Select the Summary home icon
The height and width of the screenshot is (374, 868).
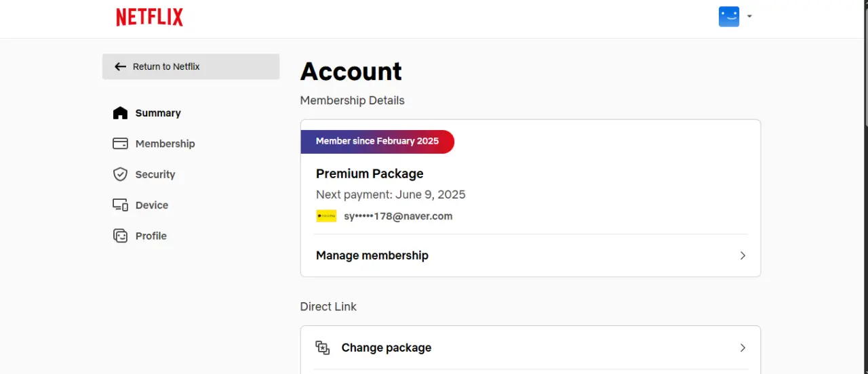(x=120, y=113)
